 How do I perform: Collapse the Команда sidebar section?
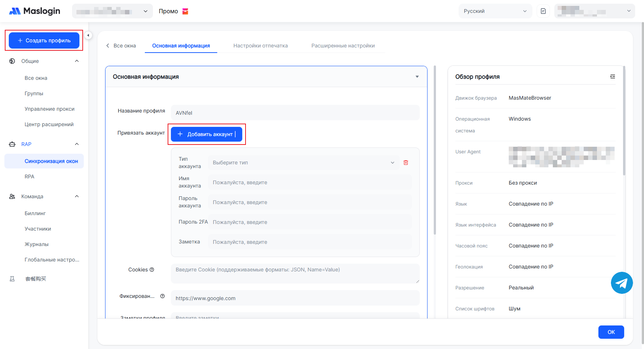(x=77, y=196)
